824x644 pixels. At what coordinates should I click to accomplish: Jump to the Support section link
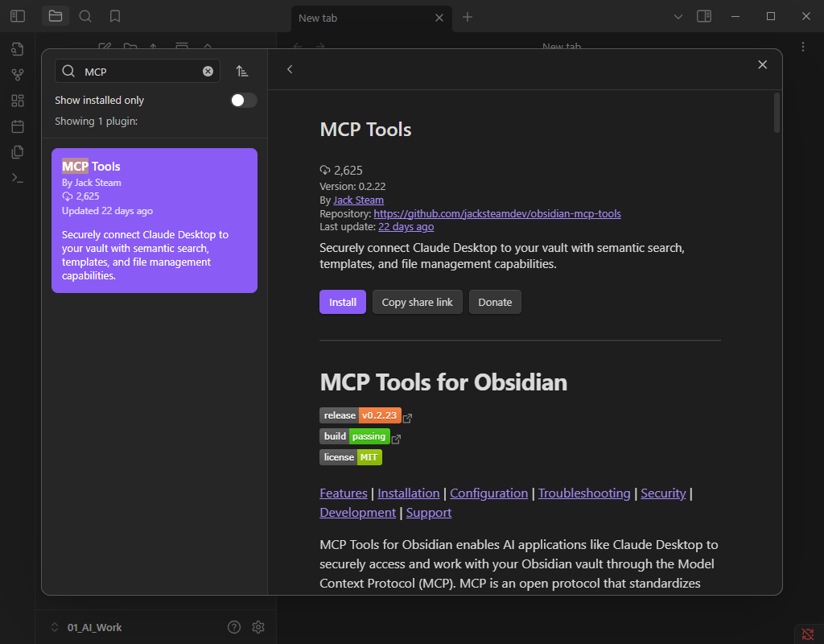pos(429,513)
